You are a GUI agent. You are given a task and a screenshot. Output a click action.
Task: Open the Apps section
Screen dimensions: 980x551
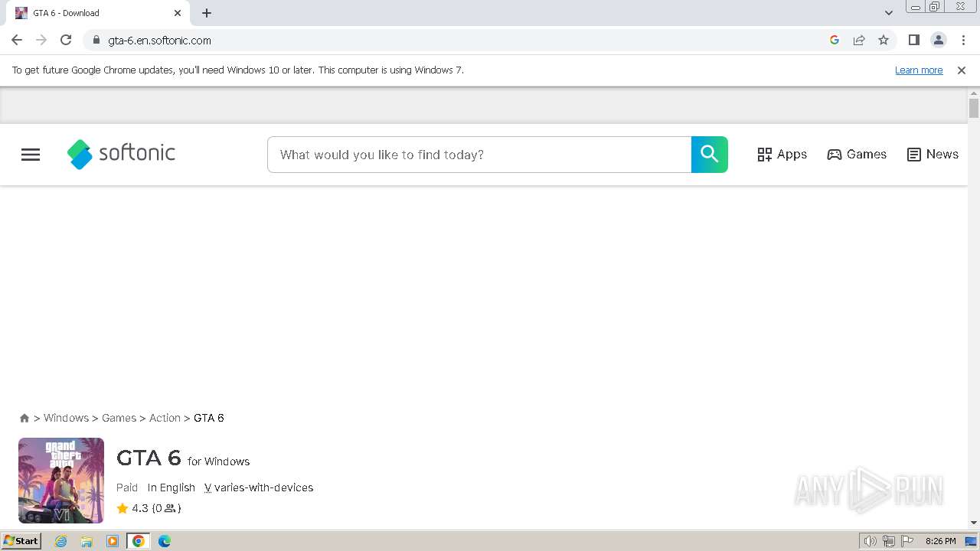pyautogui.click(x=782, y=155)
